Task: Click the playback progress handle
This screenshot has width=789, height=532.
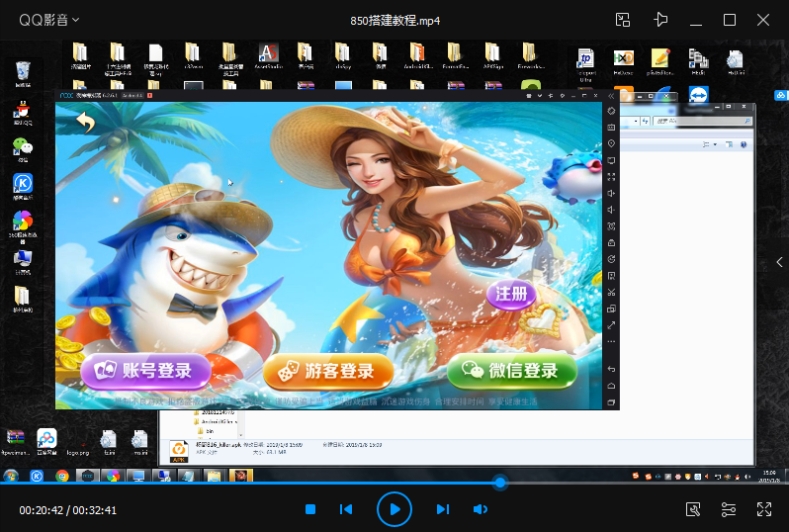Action: coord(500,483)
